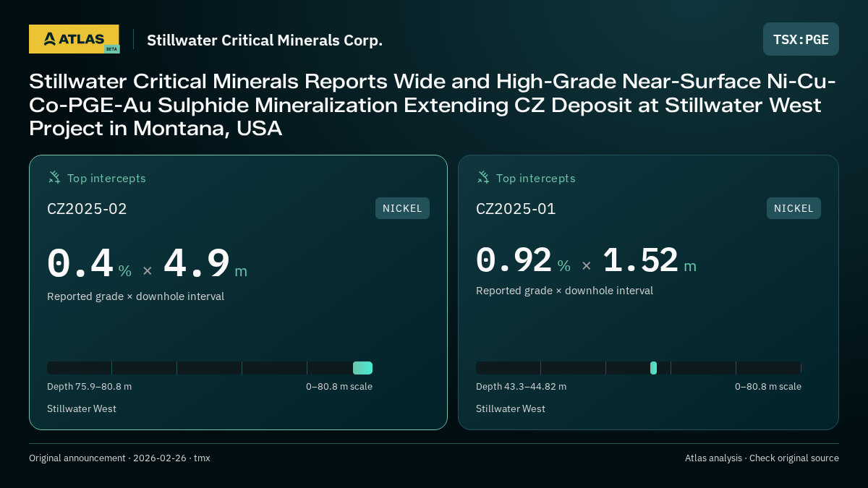Click the 'Depth 43.3–44.82 m' label
Image resolution: width=868 pixels, height=488 pixels.
(521, 387)
